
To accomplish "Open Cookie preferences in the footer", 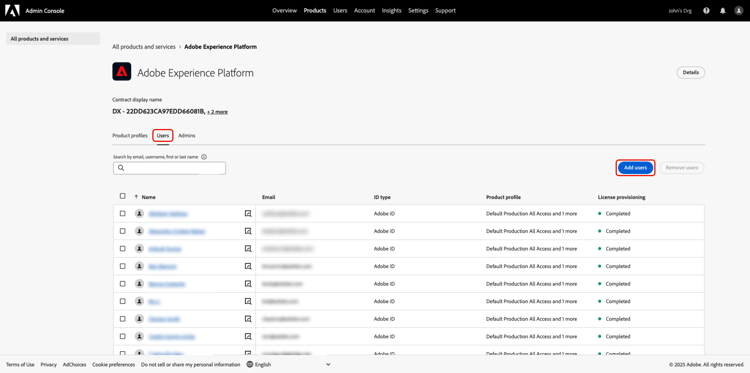I will [113, 364].
